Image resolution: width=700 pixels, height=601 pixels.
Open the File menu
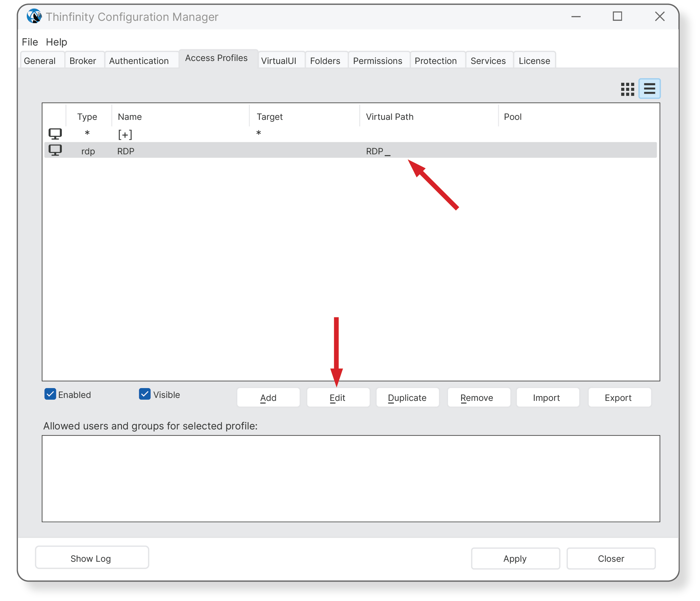pyautogui.click(x=30, y=42)
